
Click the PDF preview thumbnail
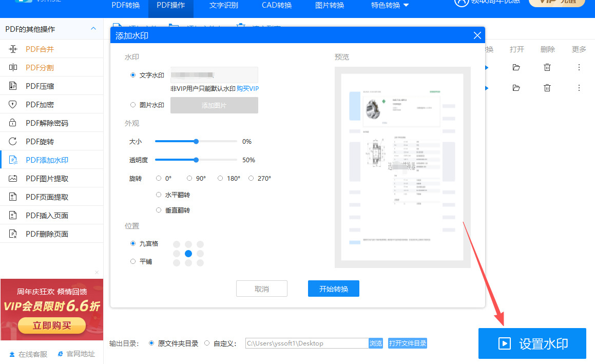pyautogui.click(x=402, y=167)
